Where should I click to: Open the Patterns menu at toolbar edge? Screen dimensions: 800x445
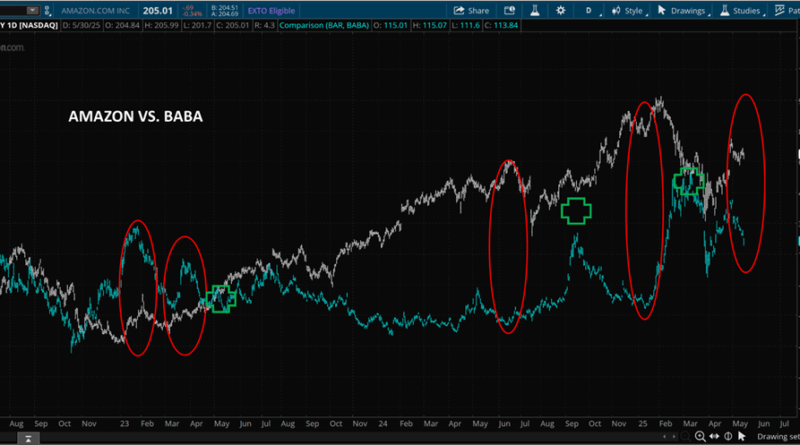[x=787, y=11]
